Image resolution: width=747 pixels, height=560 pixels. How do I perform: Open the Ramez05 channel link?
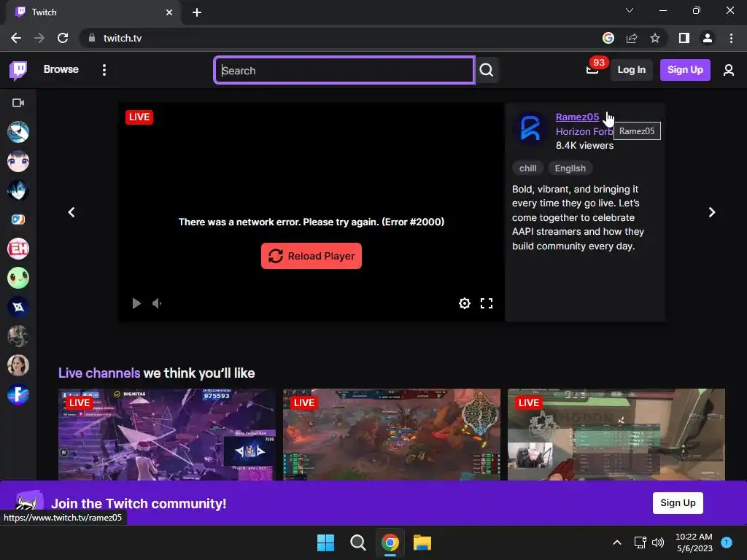point(577,117)
